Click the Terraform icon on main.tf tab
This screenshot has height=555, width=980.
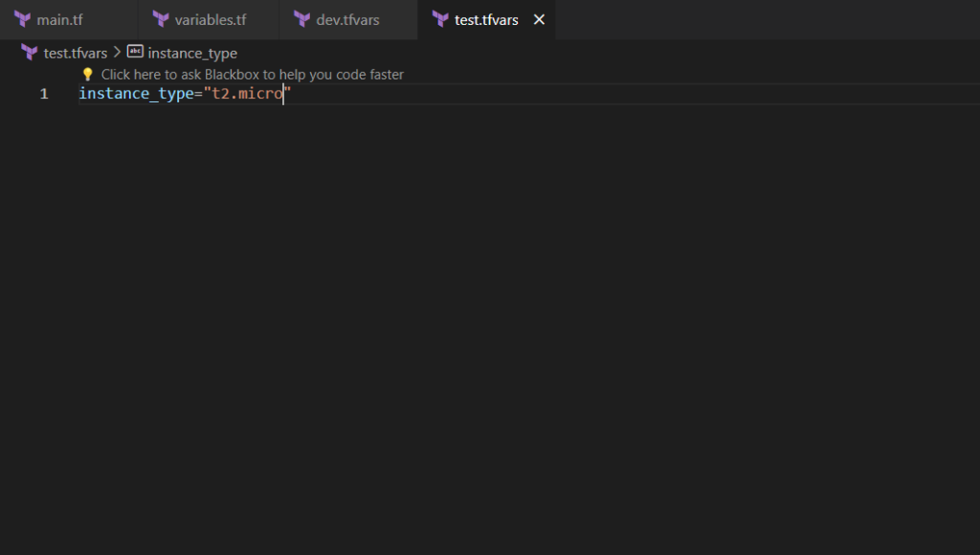[x=23, y=18]
